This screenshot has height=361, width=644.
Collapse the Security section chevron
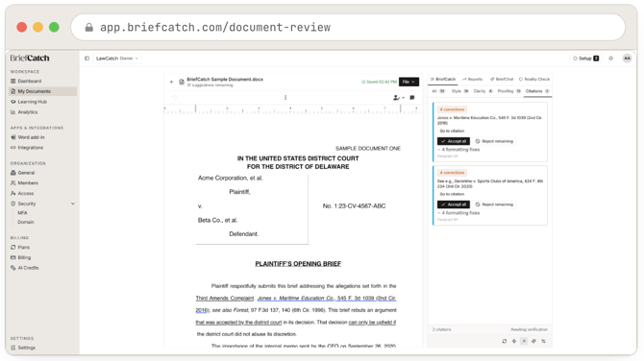pyautogui.click(x=73, y=204)
